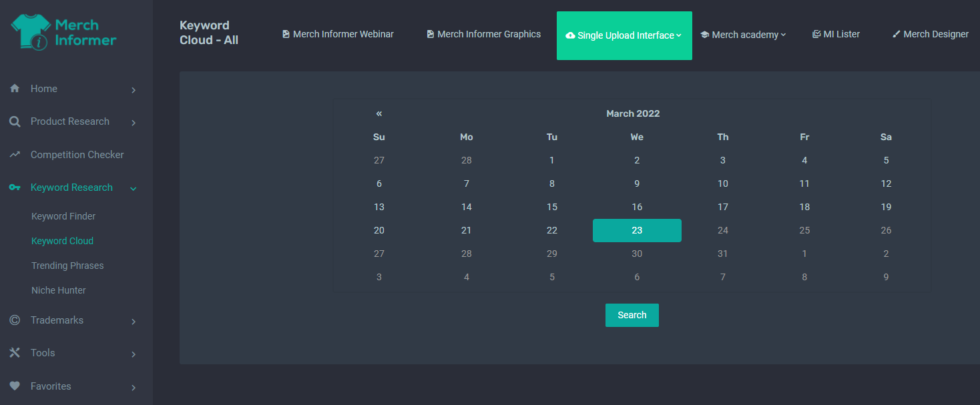Open MI Lister from the top menu
This screenshot has width=980, height=405.
pos(836,33)
